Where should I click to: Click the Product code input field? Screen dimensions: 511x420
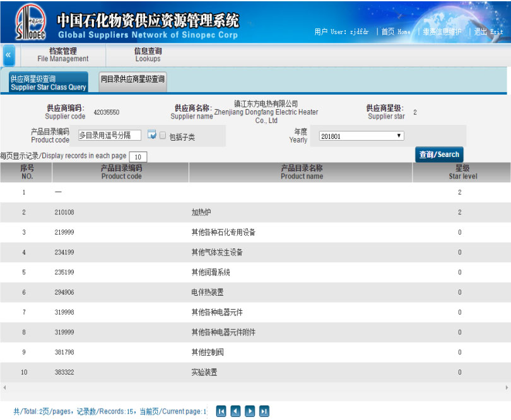tap(109, 135)
